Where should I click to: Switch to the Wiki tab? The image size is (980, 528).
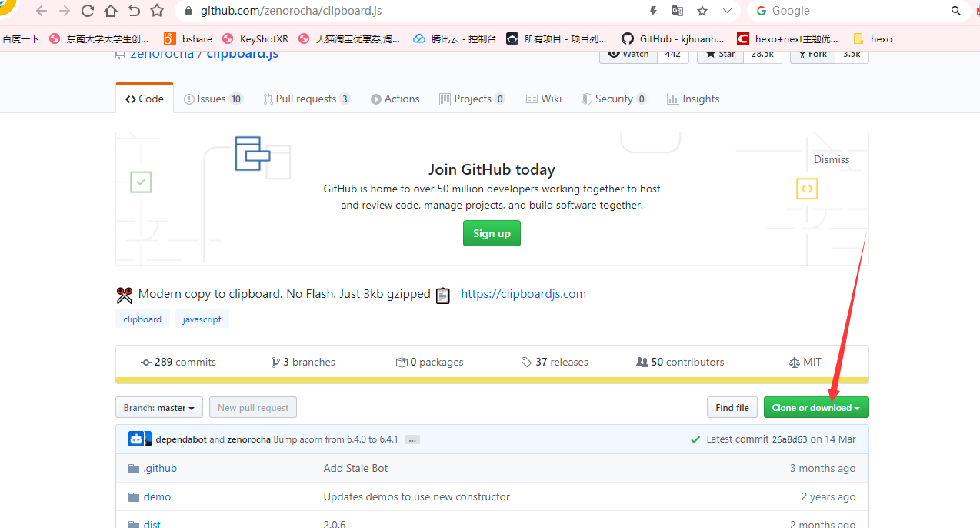coord(544,99)
